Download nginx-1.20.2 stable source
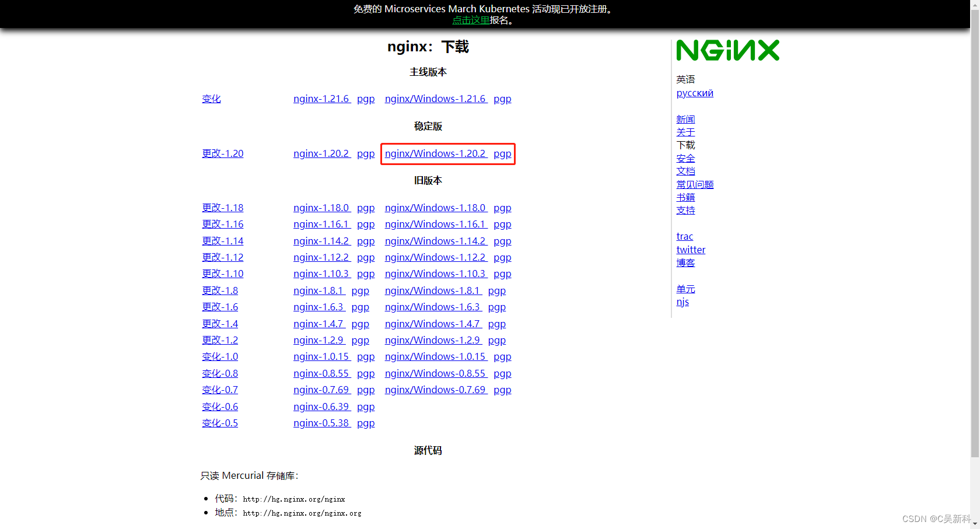Viewport: 980px width, 529px height. [321, 153]
